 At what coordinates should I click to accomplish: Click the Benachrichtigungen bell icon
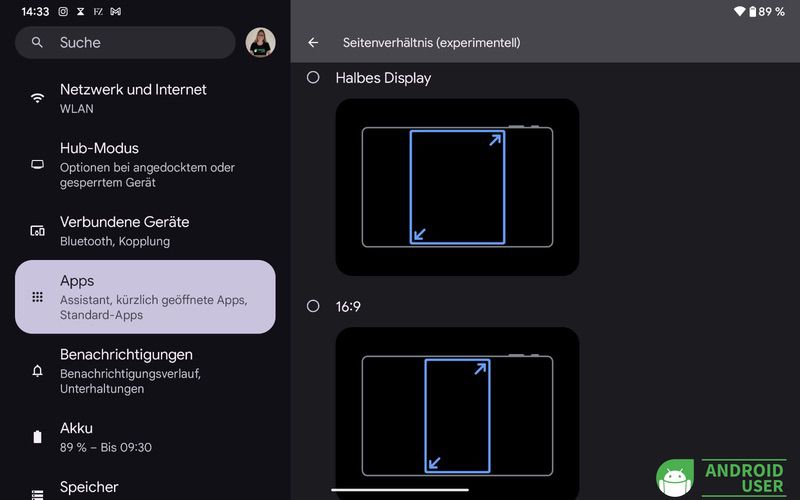(x=37, y=371)
